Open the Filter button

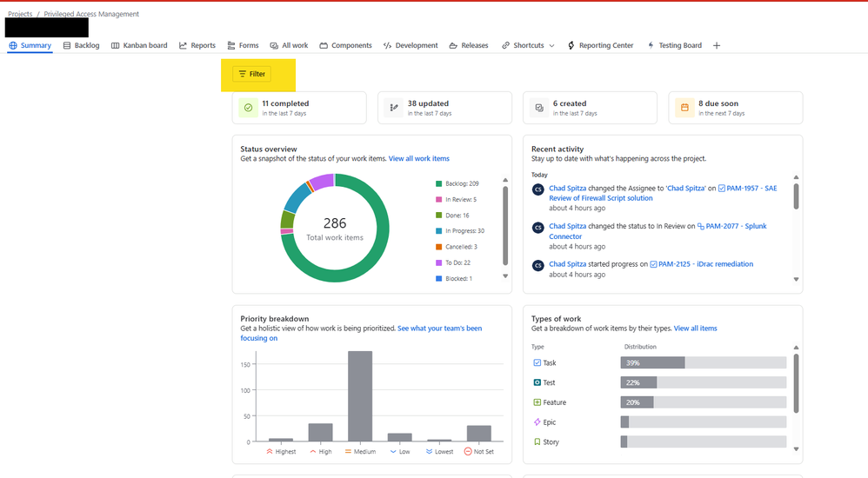click(x=252, y=74)
